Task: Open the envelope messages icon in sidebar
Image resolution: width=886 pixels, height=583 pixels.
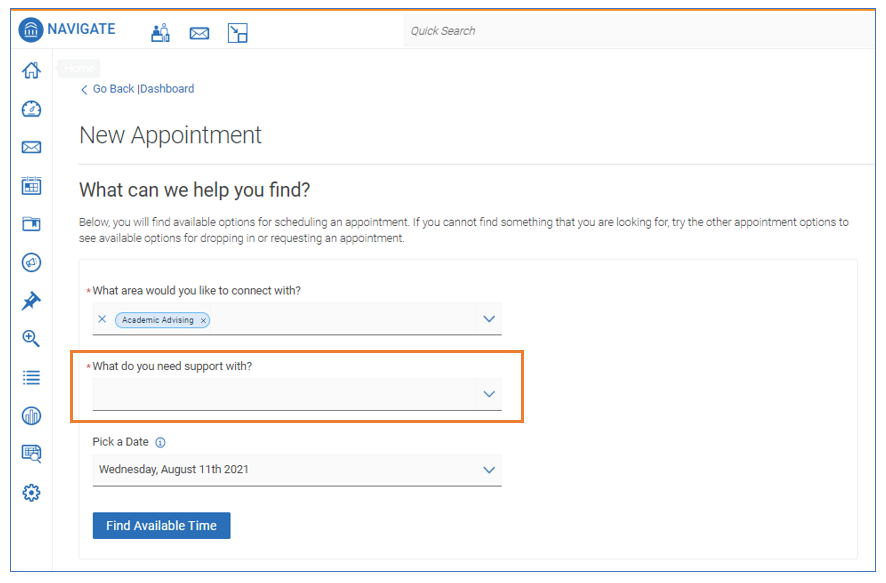Action: 31,147
